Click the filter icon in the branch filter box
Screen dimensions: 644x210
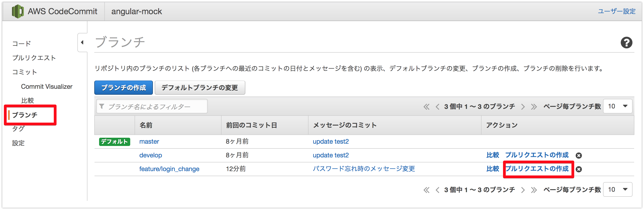tap(102, 106)
